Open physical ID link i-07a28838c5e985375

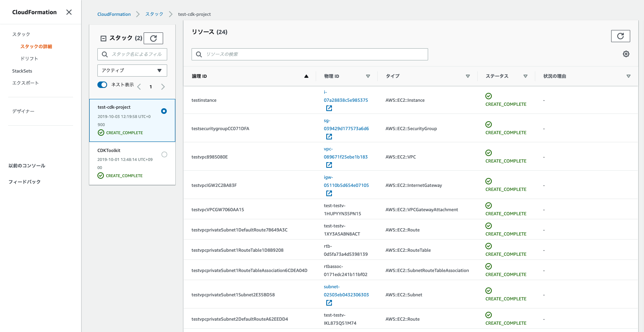[x=346, y=96]
